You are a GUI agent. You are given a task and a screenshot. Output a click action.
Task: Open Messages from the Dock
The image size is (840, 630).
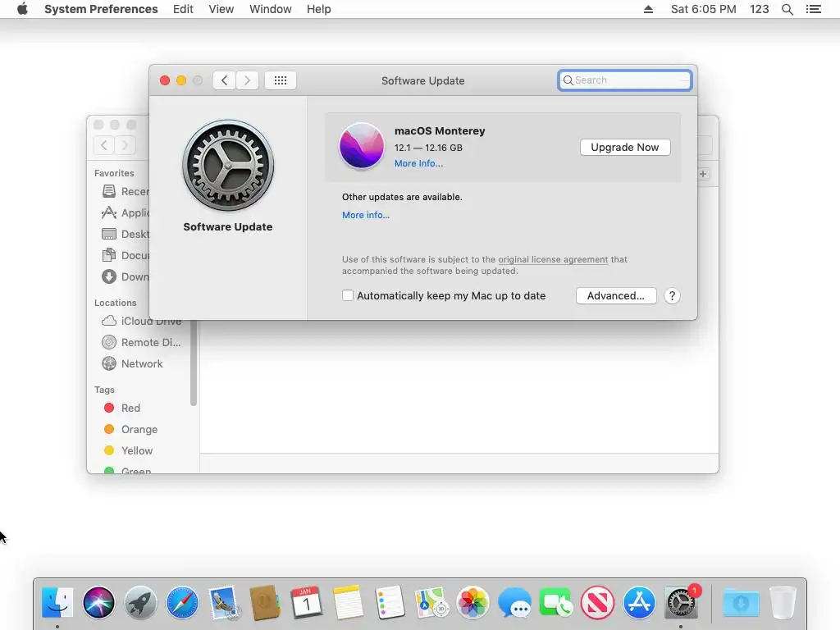[514, 603]
